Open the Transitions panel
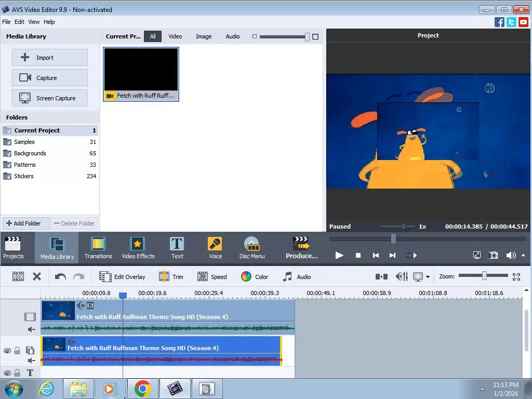Viewport: 532px width, 399px height. (98, 248)
